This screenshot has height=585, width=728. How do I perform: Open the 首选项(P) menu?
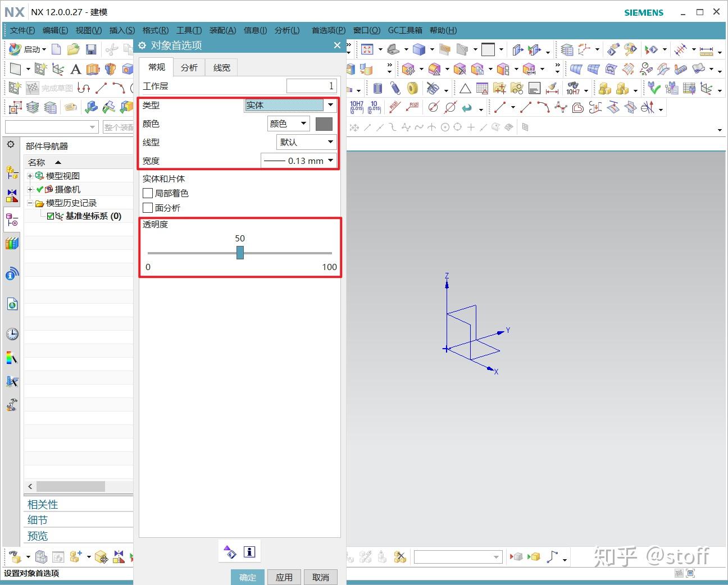point(329,30)
